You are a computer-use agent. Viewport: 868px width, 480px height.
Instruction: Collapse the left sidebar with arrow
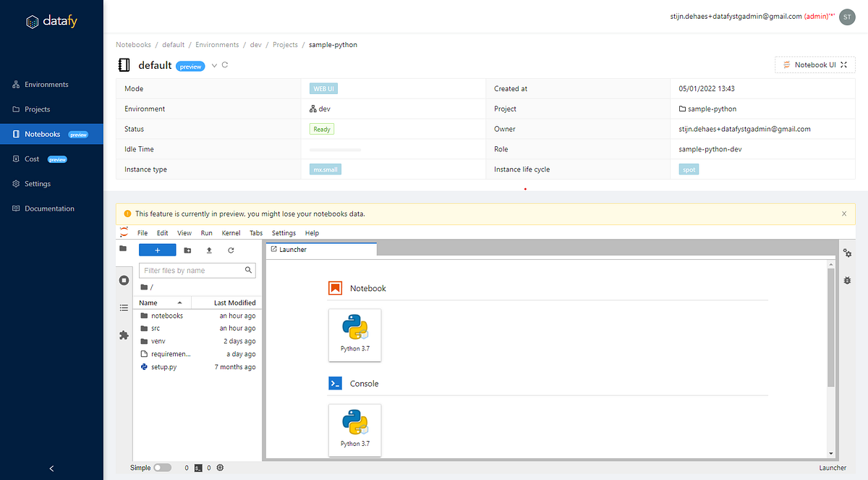pyautogui.click(x=51, y=468)
